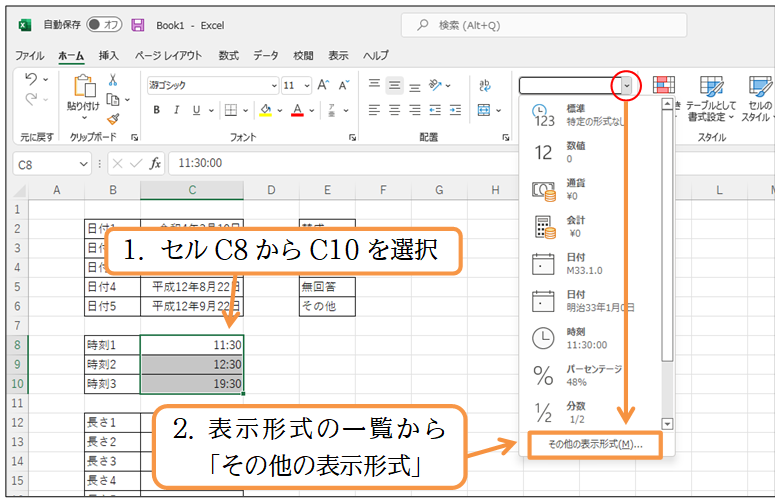
Task: Click the Undo arrow icon
Action: tap(31, 80)
